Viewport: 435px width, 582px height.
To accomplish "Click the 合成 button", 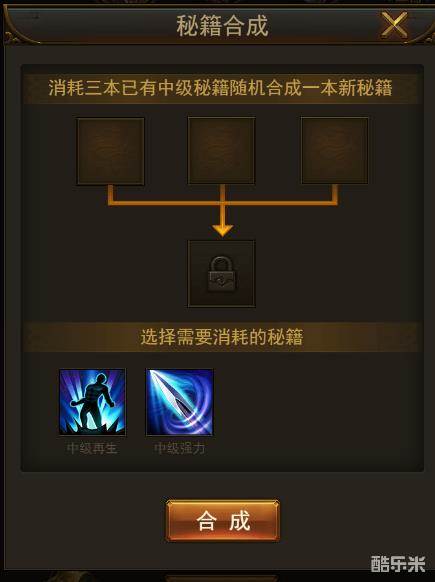I will (222, 521).
